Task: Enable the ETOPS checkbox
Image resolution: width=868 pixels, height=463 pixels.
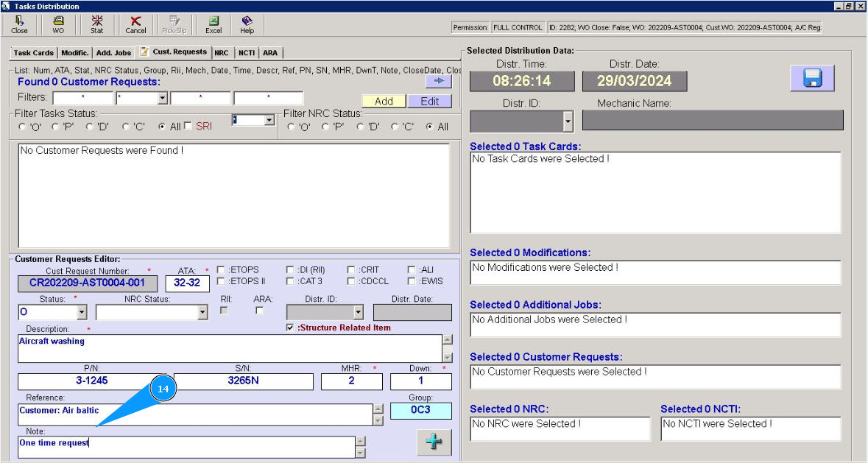Action: point(221,270)
